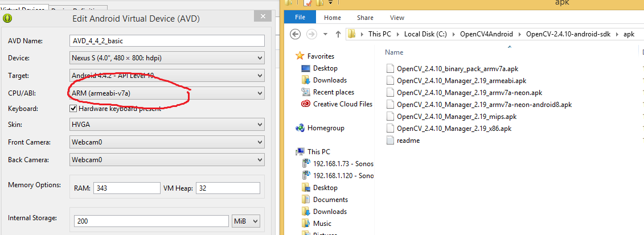Open the Skin dropdown showing HVGA
The image size is (644, 235).
coord(167,125)
